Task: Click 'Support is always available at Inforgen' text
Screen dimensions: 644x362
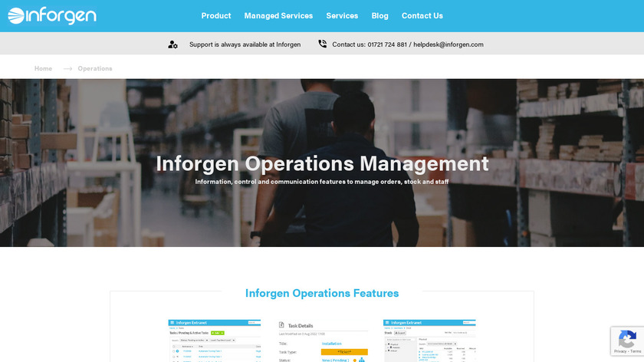Action: pos(245,44)
